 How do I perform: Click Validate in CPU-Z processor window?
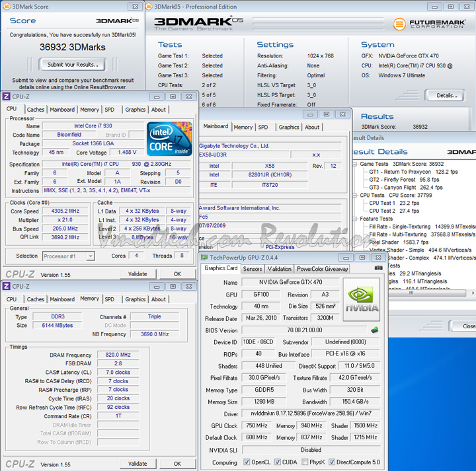(138, 274)
